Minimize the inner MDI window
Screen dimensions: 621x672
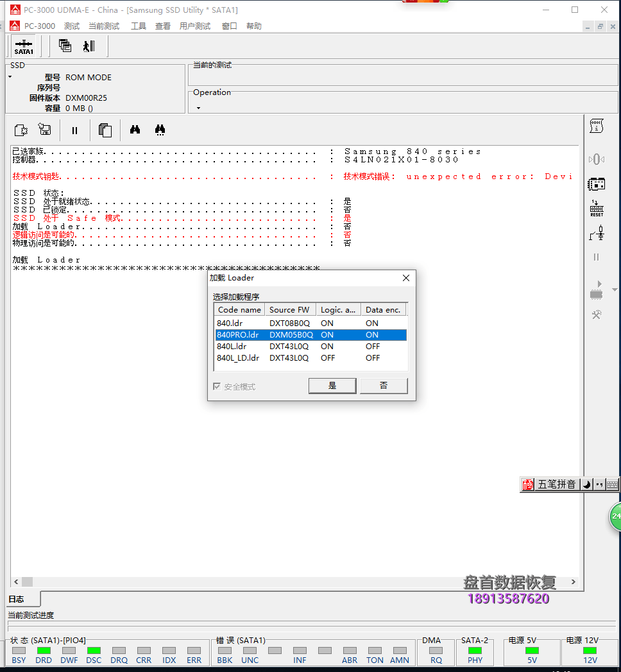(x=588, y=26)
